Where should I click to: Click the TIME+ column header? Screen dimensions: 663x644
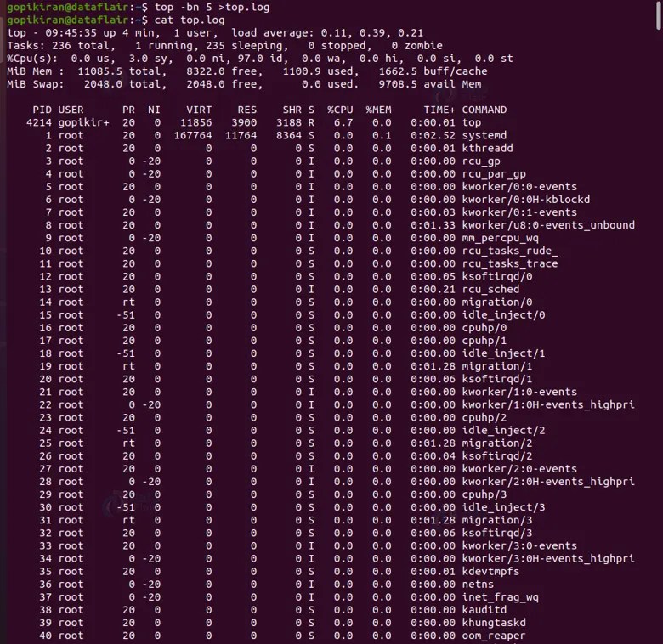tap(439, 110)
